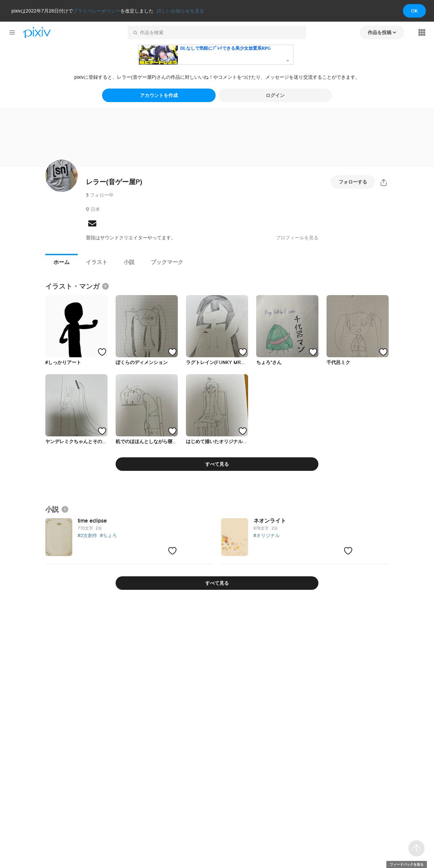Click the share profile icon
Viewport: 434px width, 868px height.
(x=384, y=182)
